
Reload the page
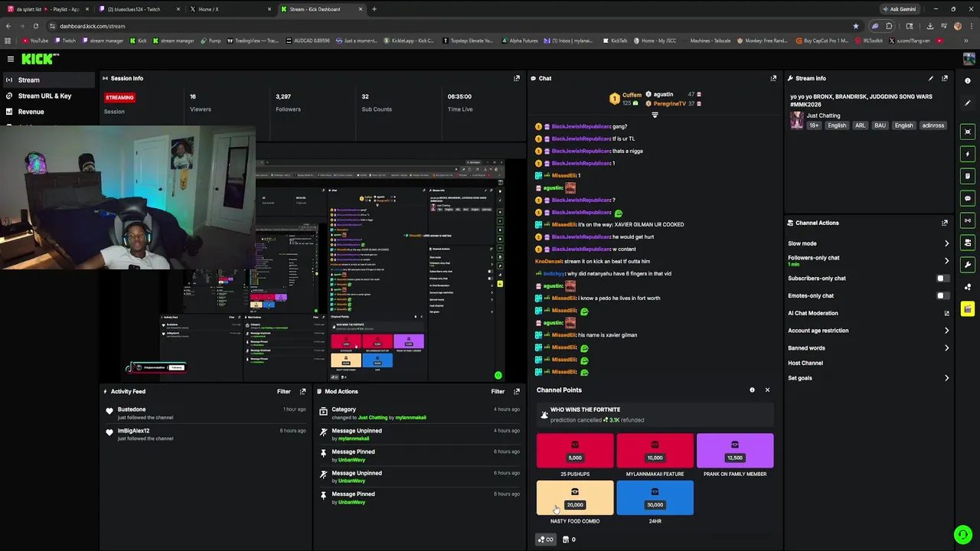point(35,26)
